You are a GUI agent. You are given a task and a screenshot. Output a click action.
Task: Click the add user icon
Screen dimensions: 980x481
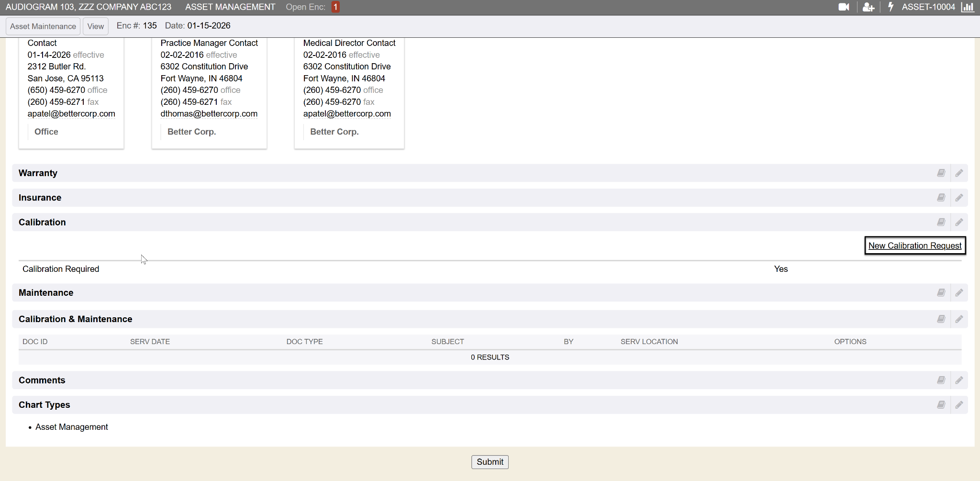[x=868, y=7]
